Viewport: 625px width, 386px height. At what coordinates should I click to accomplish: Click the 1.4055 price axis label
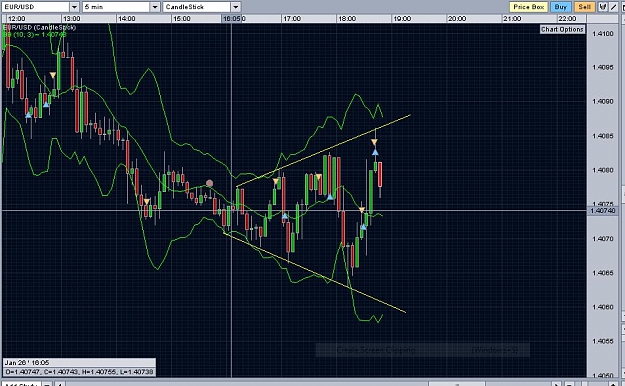pos(603,341)
